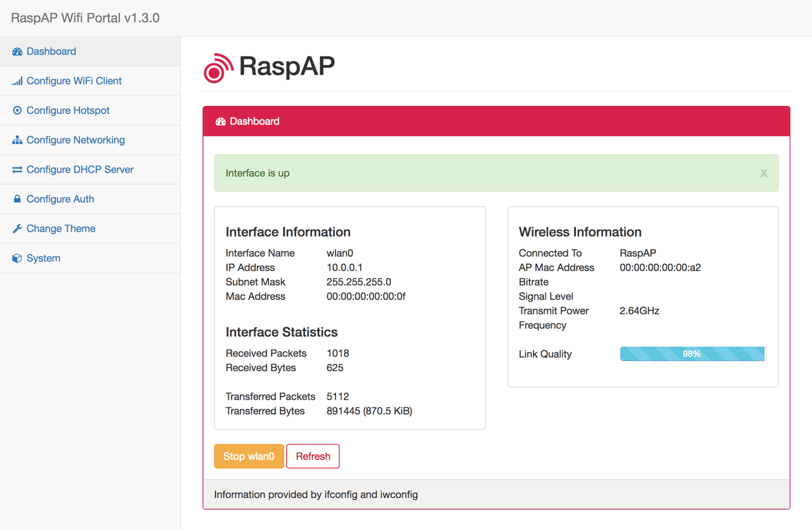Viewport: 812px width, 529px height.
Task: Click Received Packets value 1018
Action: point(338,353)
